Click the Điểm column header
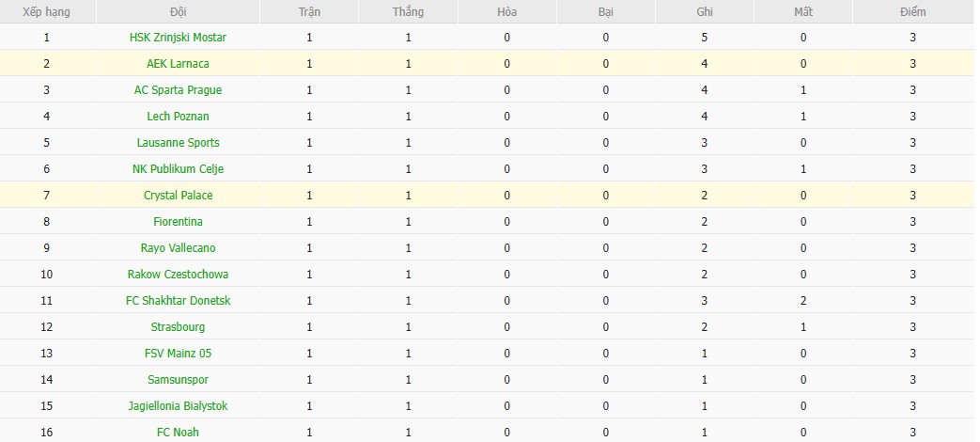Screen dimensions: 980x442 911,12
